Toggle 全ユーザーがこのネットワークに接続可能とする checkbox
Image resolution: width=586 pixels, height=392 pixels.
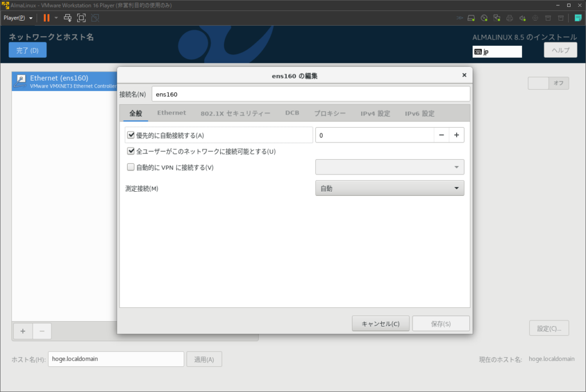[131, 151]
